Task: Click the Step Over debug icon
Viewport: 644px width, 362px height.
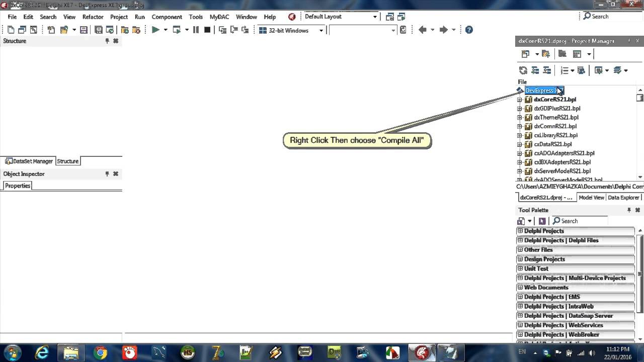Action: 234,30
